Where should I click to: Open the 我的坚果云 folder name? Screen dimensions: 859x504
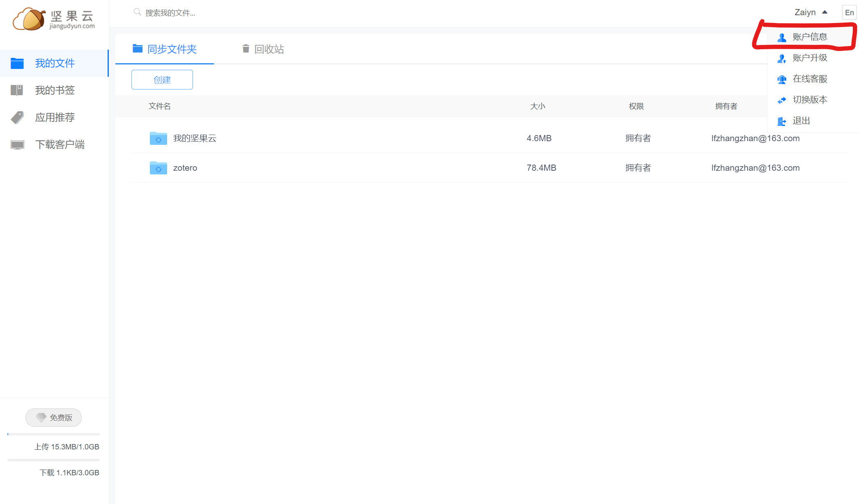[x=195, y=138]
